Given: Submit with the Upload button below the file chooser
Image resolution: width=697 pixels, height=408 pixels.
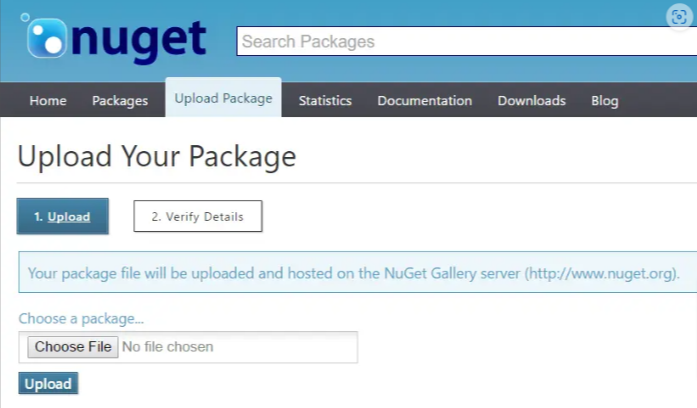Looking at the screenshot, I should point(48,384).
